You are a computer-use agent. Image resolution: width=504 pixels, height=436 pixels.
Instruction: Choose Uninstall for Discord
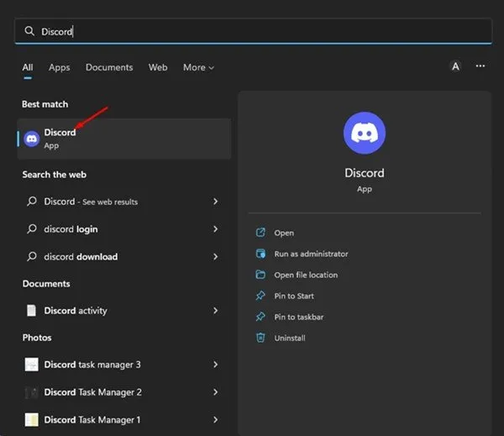coord(290,339)
